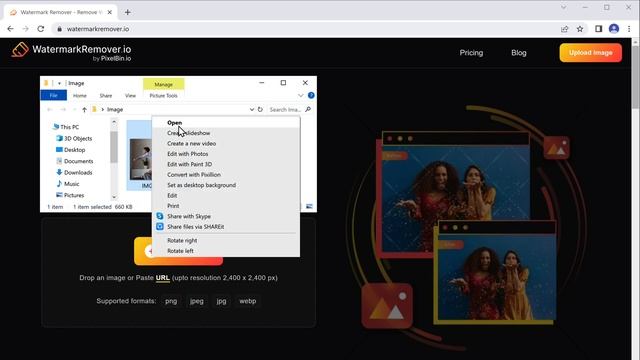Bookmark this page with star icon
The width and height of the screenshot is (640, 360).
click(580, 29)
